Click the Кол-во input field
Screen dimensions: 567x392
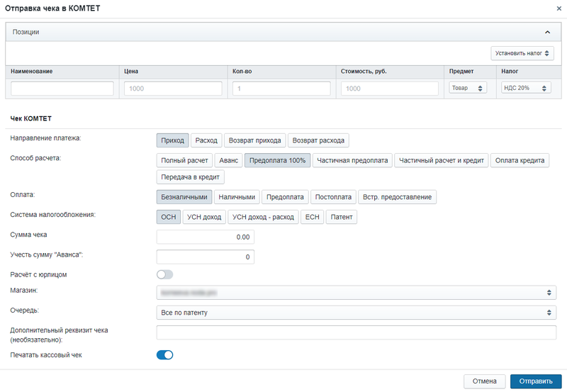click(281, 89)
